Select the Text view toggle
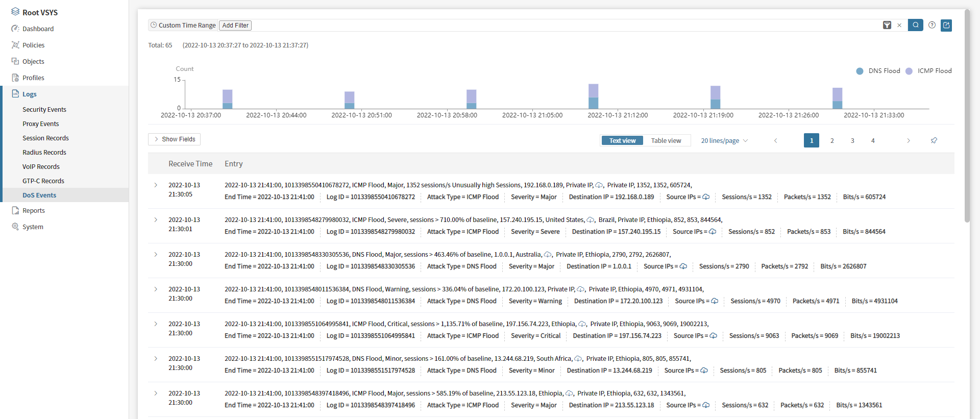Viewport: 980px width, 419px height. [622, 141]
